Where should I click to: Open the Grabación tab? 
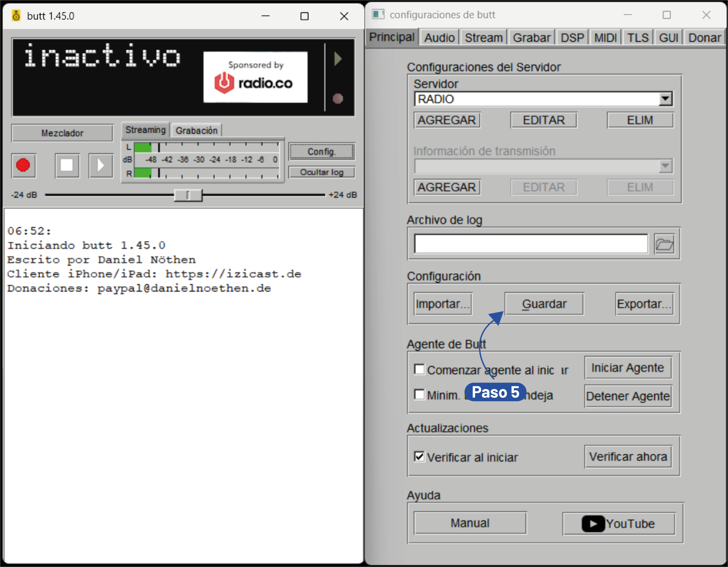point(196,130)
